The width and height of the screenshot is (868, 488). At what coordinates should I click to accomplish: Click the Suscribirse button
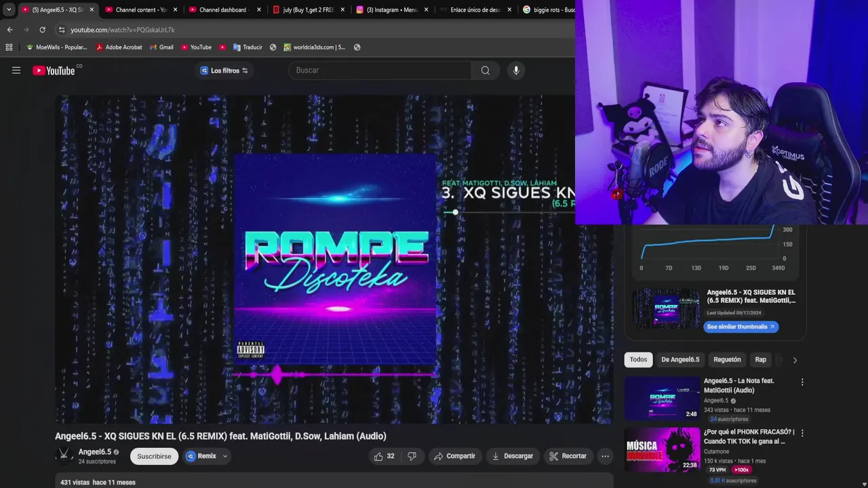click(154, 456)
